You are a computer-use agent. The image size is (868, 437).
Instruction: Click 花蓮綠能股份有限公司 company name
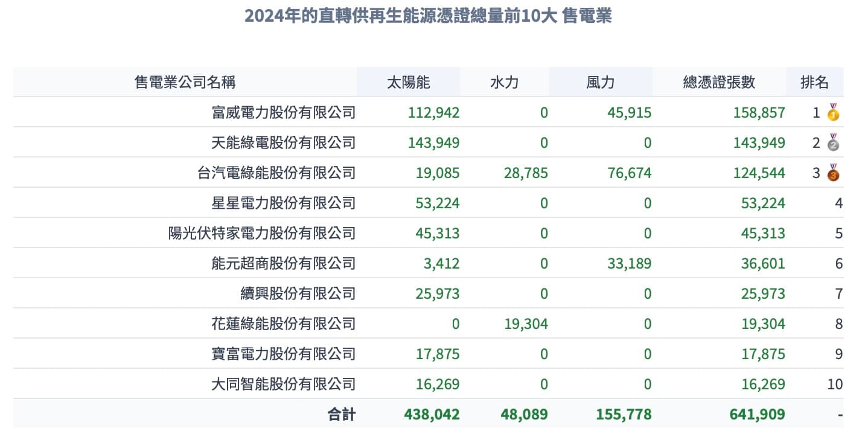tap(284, 324)
